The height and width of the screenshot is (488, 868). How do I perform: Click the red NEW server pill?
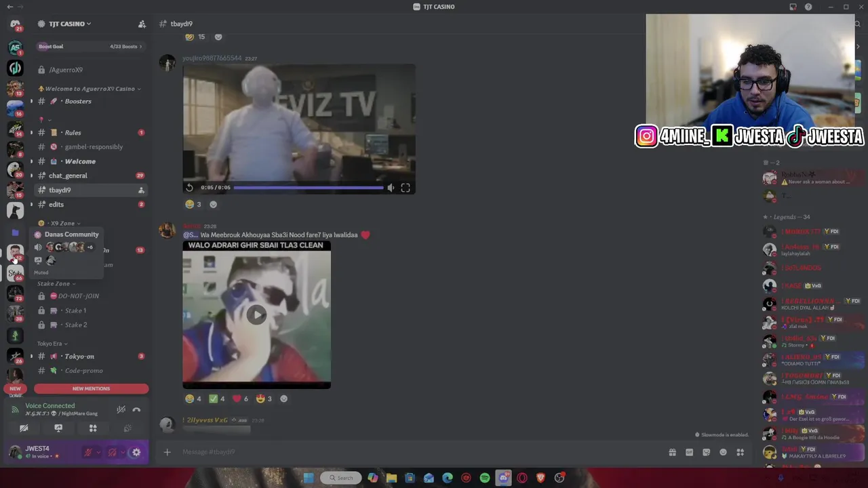click(15, 389)
